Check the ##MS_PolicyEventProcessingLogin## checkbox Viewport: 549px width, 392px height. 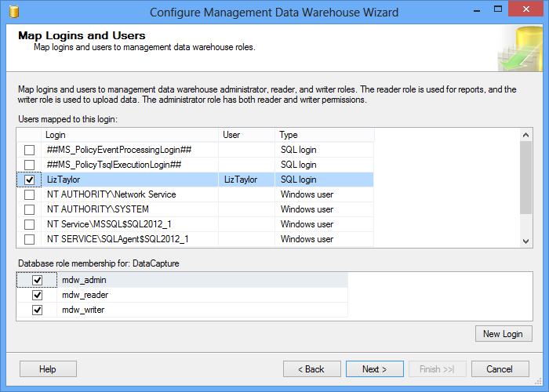[29, 150]
